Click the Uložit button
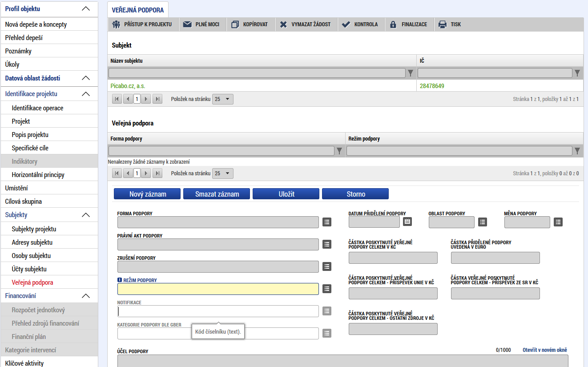 [x=286, y=194]
